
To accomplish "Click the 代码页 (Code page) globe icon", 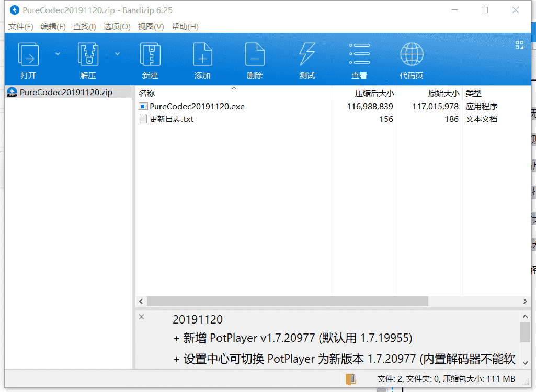I will coord(412,54).
